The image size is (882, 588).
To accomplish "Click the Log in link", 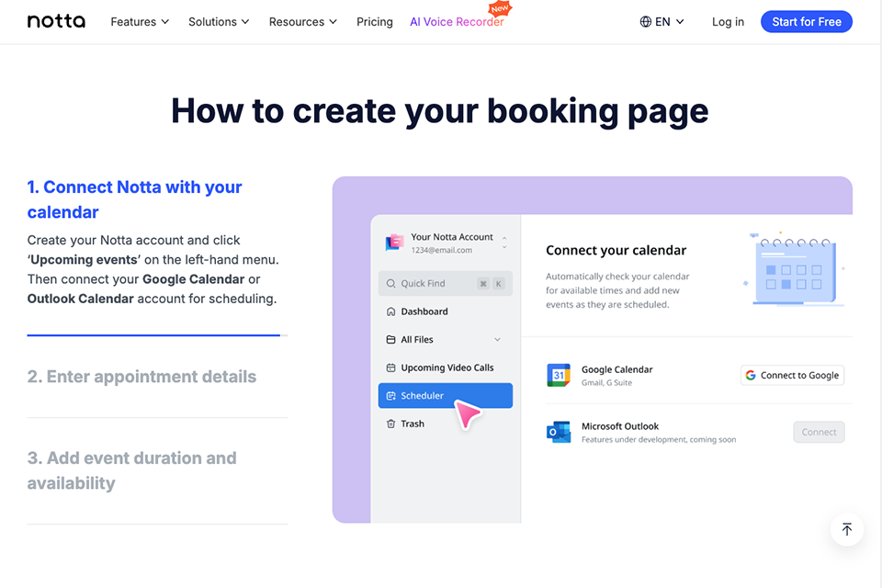I will [728, 22].
